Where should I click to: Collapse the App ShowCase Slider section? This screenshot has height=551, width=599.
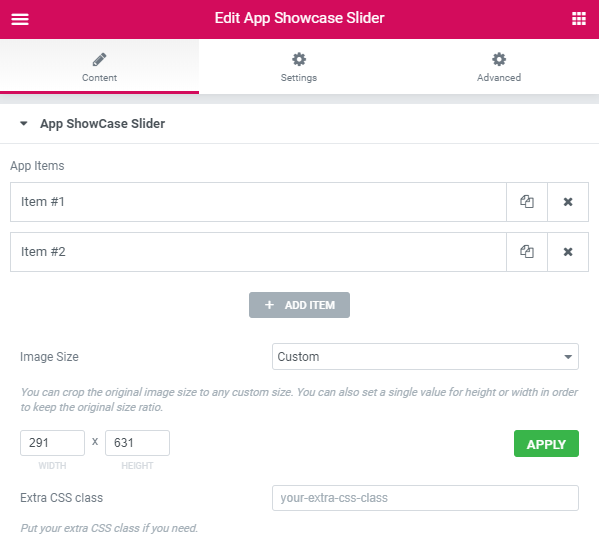click(24, 123)
